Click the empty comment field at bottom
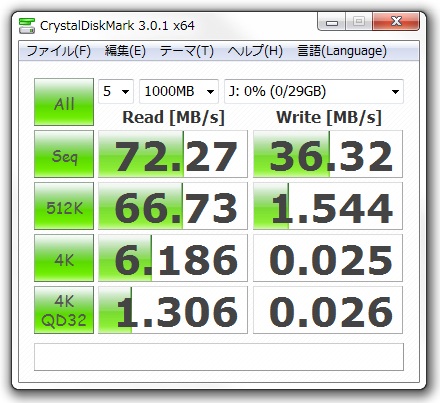 (x=219, y=357)
